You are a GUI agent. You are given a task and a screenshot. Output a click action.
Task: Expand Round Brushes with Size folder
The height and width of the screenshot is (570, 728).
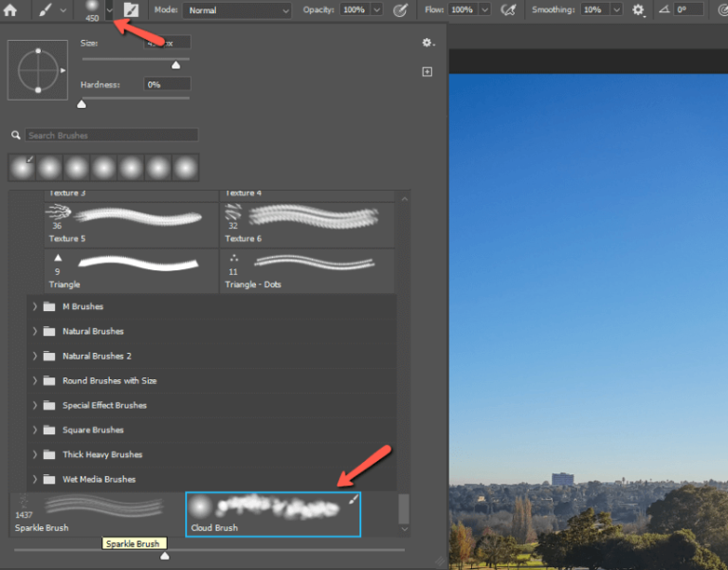point(35,380)
